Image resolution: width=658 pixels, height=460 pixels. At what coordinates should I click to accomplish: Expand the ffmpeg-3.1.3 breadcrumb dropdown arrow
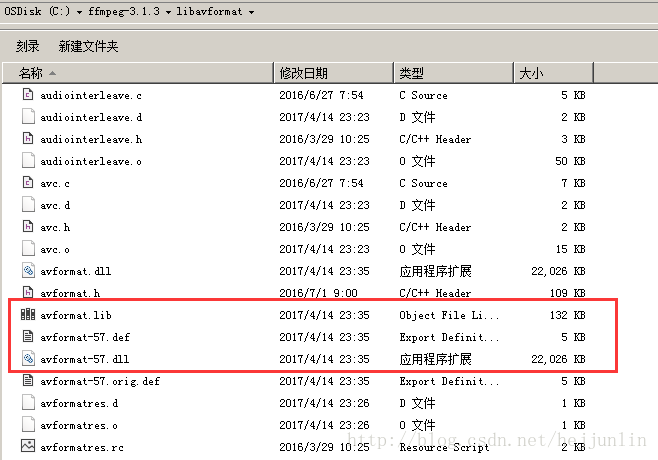point(168,12)
